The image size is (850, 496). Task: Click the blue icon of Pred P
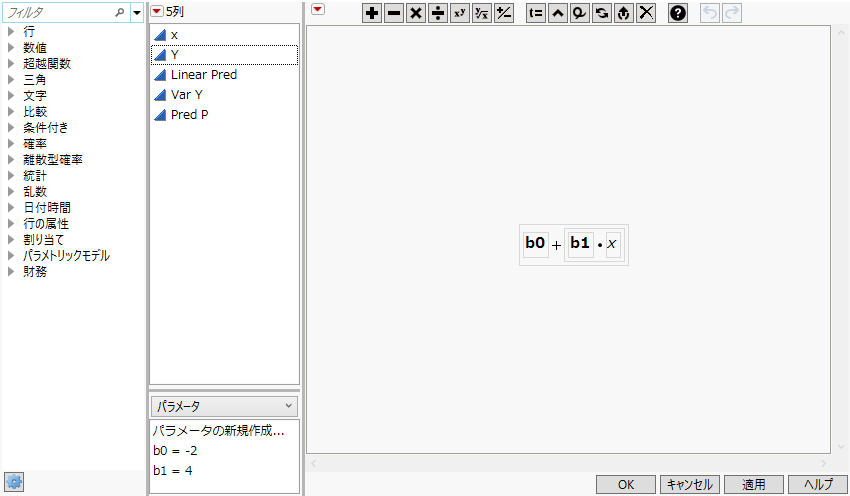[x=160, y=115]
